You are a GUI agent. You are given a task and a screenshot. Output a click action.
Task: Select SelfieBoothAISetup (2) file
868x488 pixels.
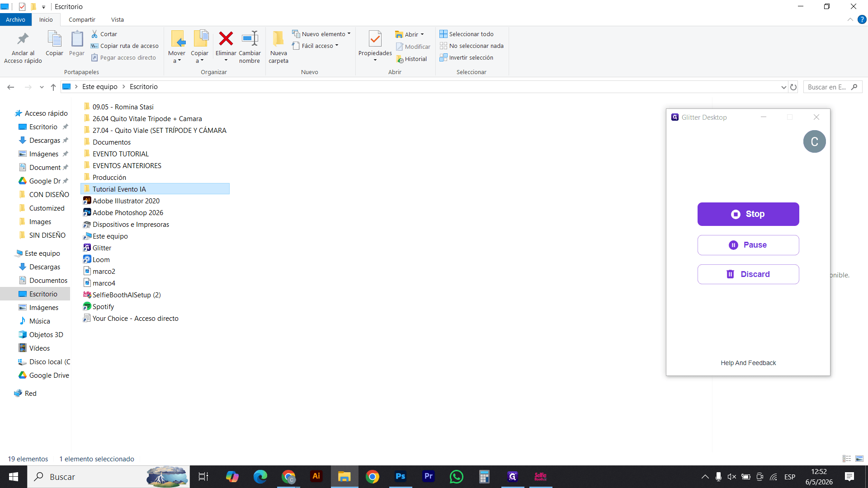(122, 295)
